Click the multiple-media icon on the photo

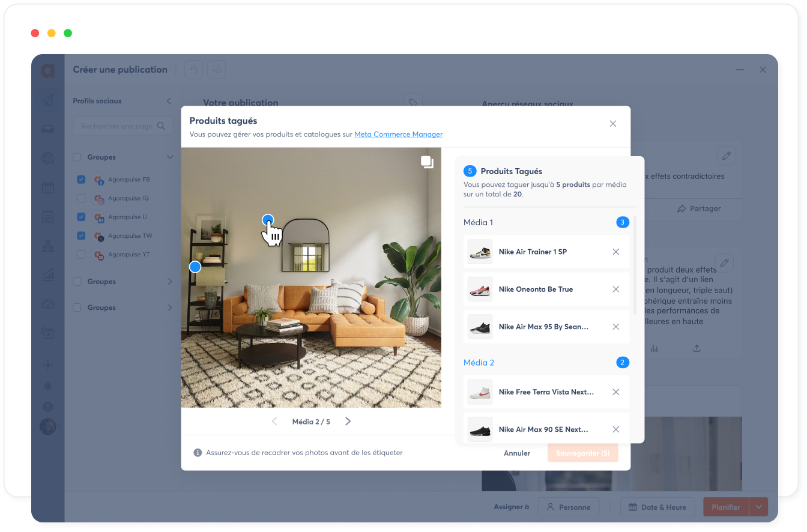pyautogui.click(x=427, y=162)
